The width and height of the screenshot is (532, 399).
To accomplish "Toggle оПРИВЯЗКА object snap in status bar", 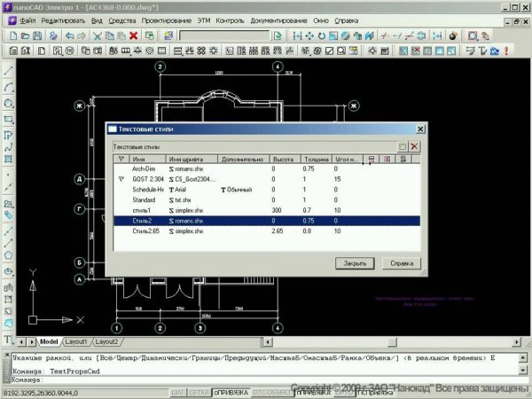I will click(231, 393).
